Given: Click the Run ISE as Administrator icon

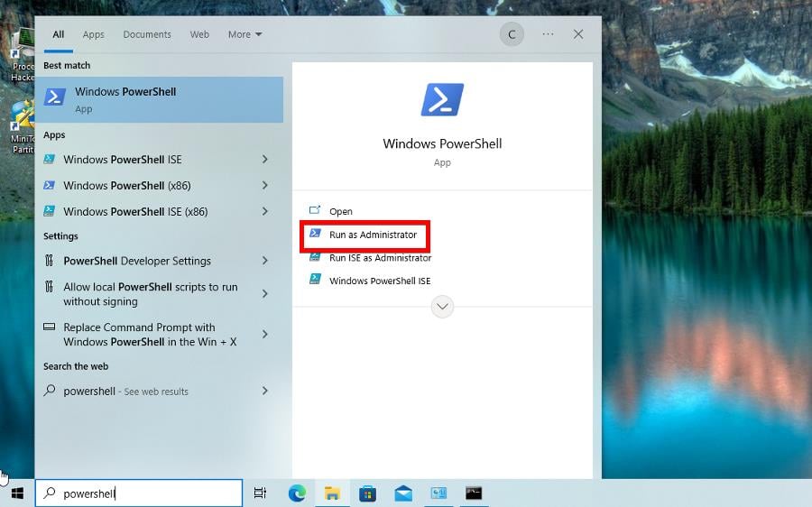Looking at the screenshot, I should [315, 257].
